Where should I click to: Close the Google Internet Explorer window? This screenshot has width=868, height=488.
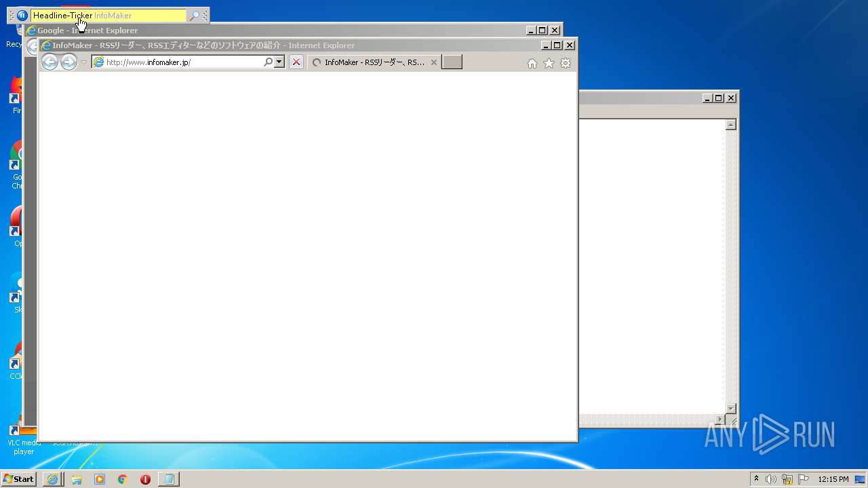(555, 30)
